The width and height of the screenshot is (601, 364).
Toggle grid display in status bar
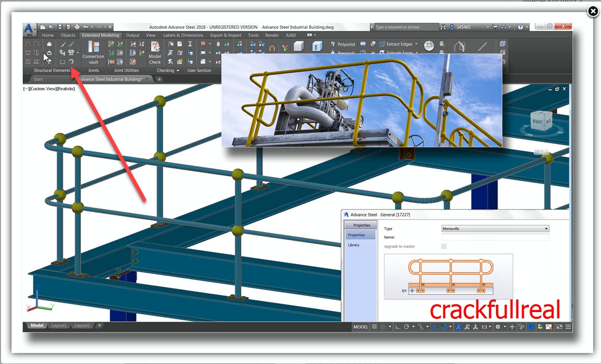pos(374,327)
